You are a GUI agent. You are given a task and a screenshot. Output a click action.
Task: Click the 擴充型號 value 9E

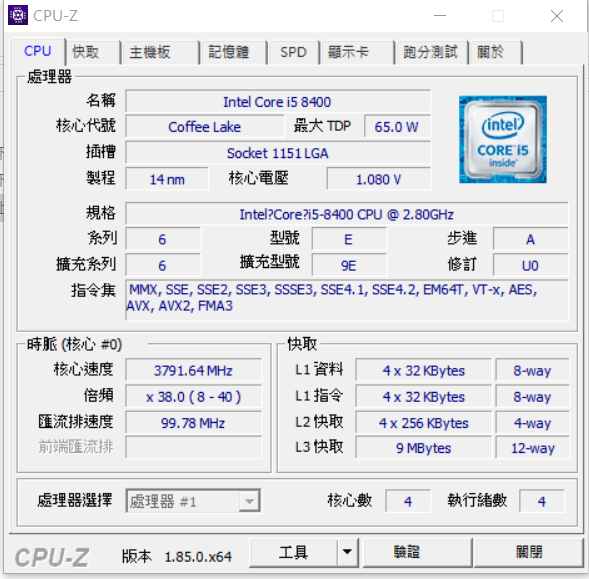pos(349,265)
